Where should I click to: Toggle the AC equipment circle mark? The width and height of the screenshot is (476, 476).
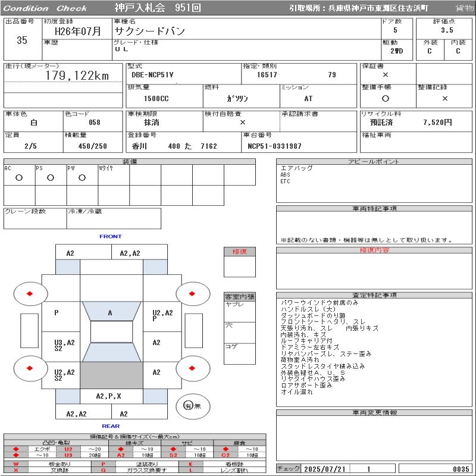19,177
